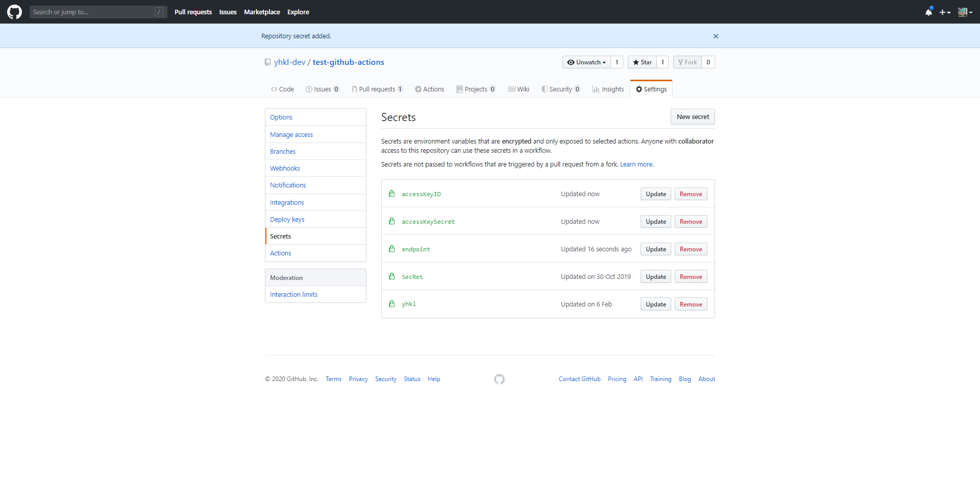Open Actions settings in the sidebar
Screen dimensions: 980x495
315,253
